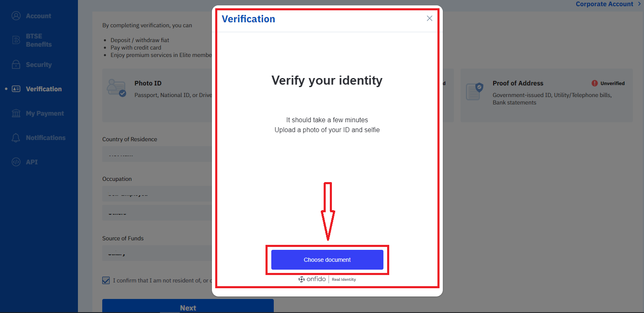
Task: Select the Security lock icon
Action: [x=16, y=64]
